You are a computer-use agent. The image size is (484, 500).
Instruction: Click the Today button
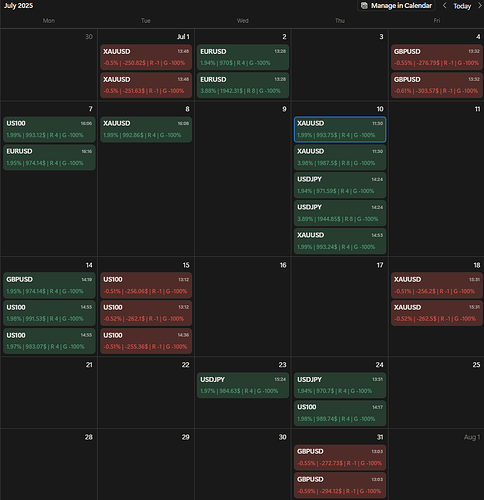coord(462,6)
